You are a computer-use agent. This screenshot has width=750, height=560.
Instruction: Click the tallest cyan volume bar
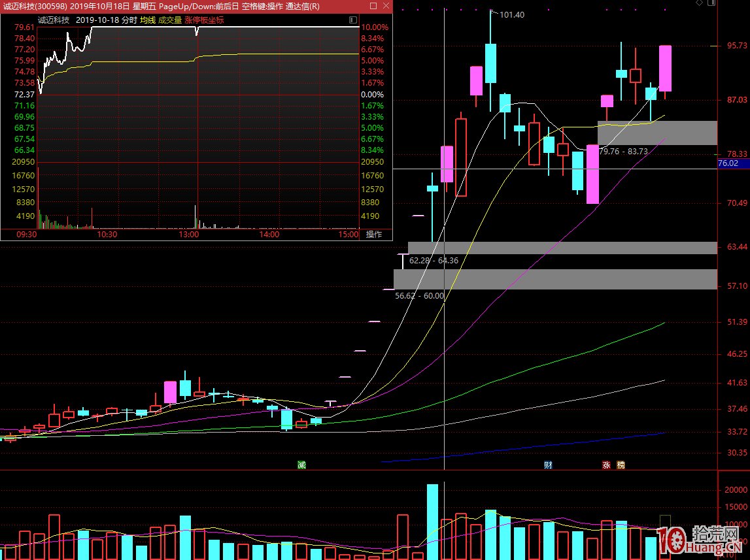[432, 521]
